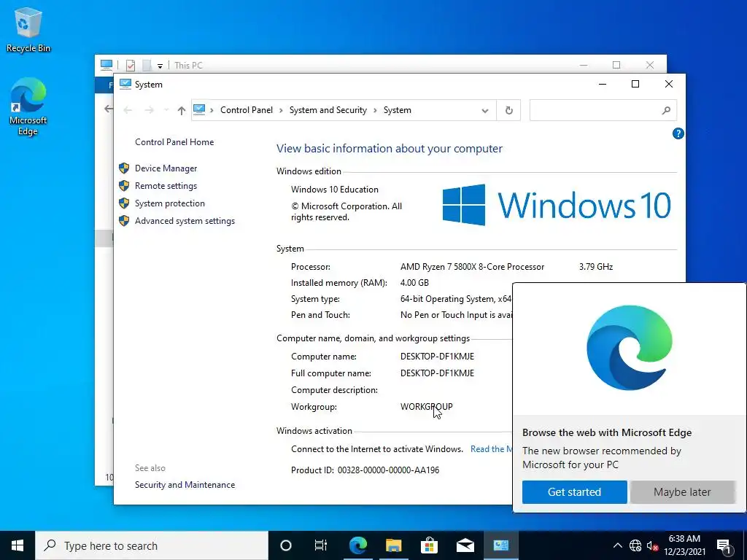The width and height of the screenshot is (747, 560).
Task: Click the WORKGROUP value text
Action: point(426,407)
